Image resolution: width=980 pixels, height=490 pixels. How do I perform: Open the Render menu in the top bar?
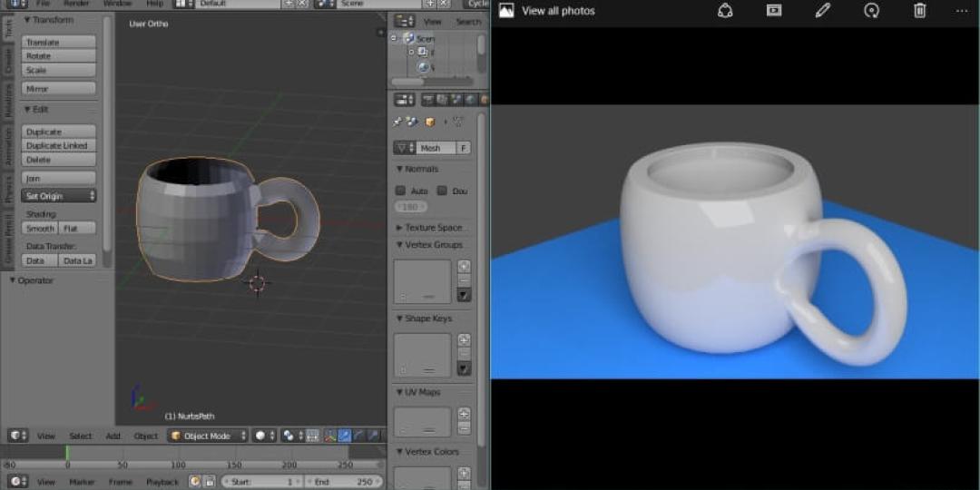coord(76,4)
